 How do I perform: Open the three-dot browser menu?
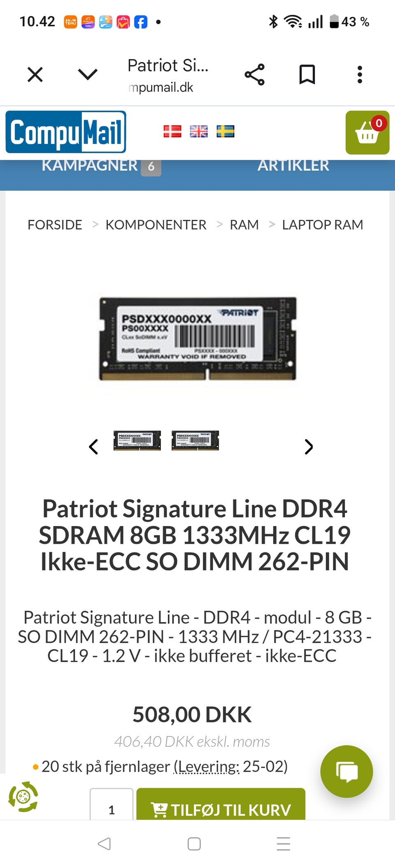coord(360,75)
